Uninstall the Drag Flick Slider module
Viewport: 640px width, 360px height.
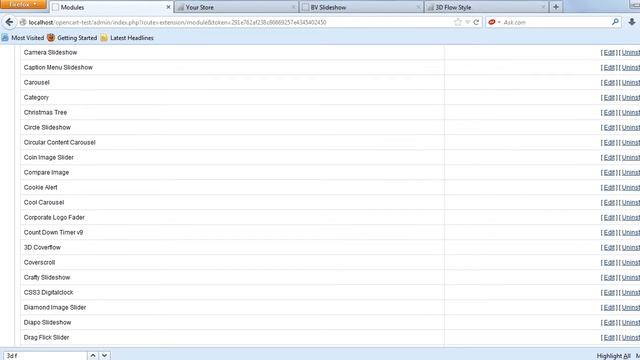point(631,338)
